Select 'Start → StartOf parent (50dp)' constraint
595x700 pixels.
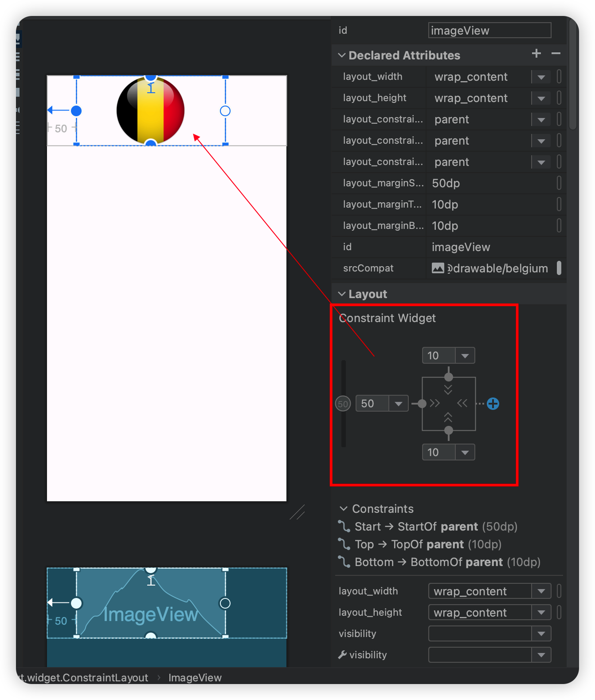coord(436,527)
